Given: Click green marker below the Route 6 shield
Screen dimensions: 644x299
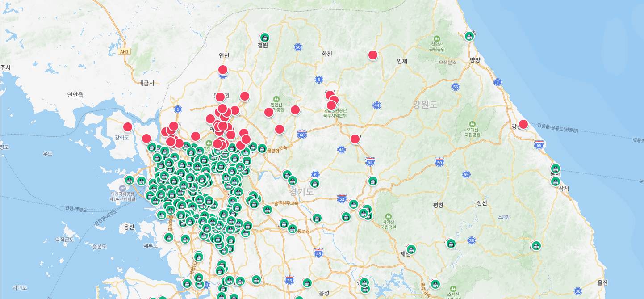Looking at the screenshot, I should tap(315, 183).
